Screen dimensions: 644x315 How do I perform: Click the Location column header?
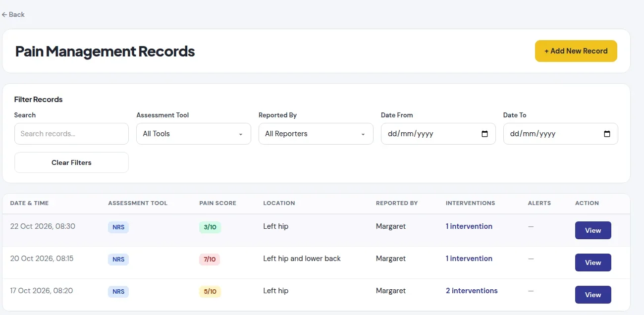pyautogui.click(x=279, y=203)
